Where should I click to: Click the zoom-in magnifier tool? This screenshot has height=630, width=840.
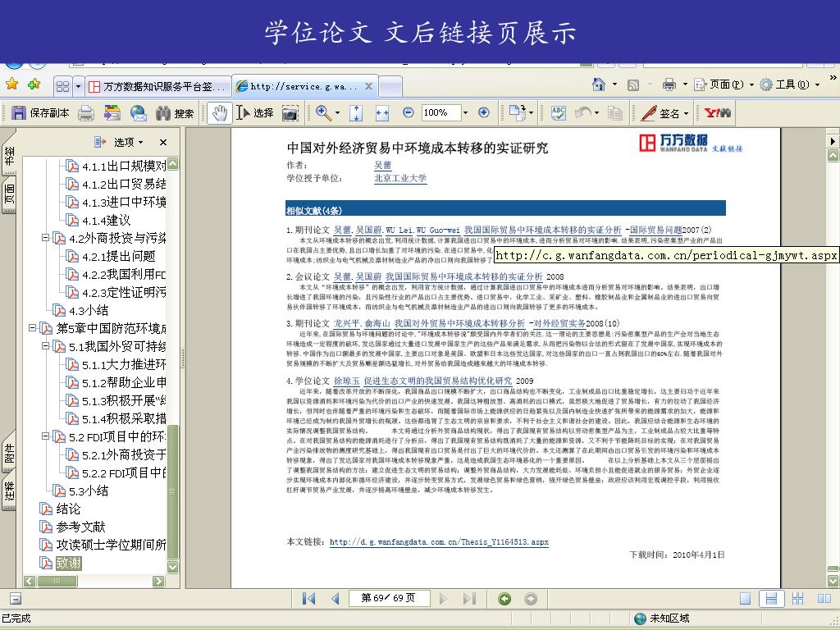323,112
